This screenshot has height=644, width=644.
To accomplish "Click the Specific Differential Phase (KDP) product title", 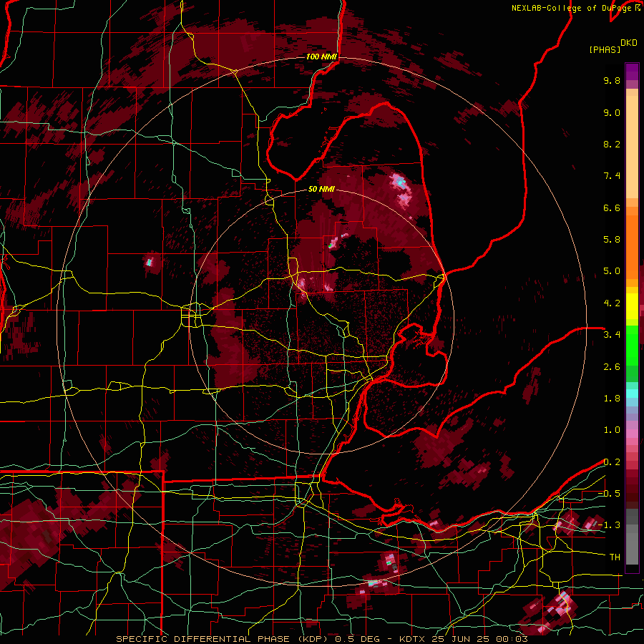I will tap(224, 639).
